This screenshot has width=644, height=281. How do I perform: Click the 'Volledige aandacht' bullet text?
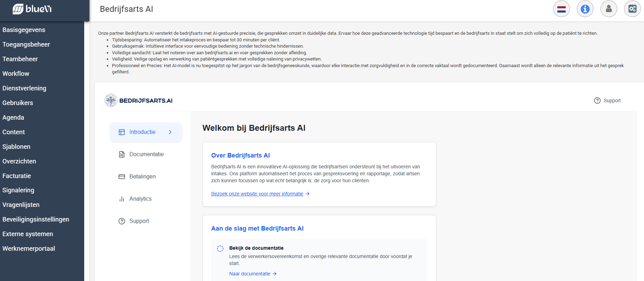coord(209,53)
